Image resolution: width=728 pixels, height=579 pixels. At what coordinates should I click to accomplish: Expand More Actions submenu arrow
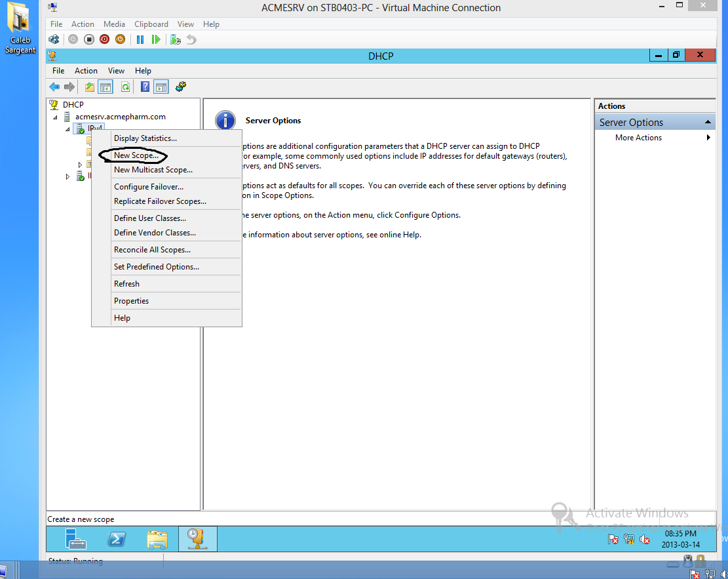pyautogui.click(x=708, y=138)
